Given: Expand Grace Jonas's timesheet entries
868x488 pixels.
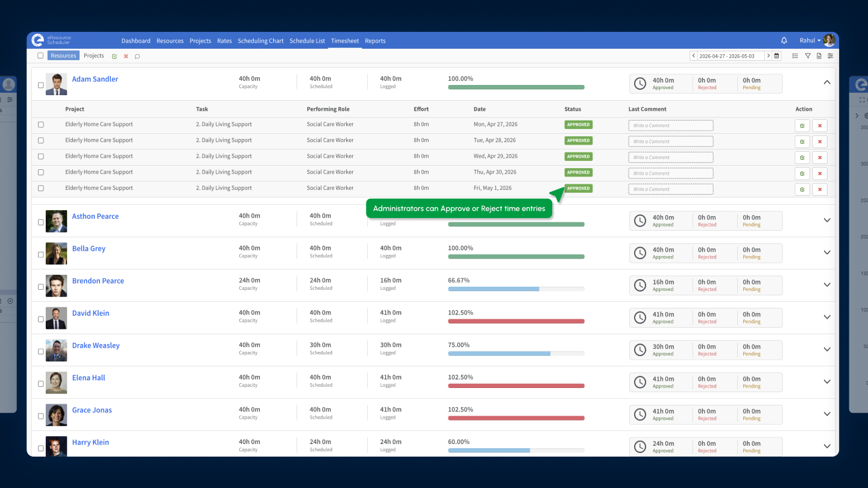Looking at the screenshot, I should point(827,414).
